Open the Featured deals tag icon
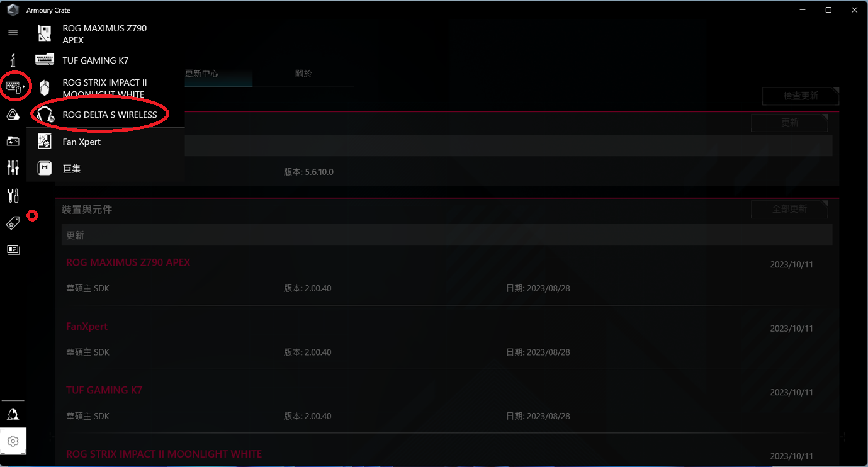The width and height of the screenshot is (868, 467). click(x=13, y=223)
